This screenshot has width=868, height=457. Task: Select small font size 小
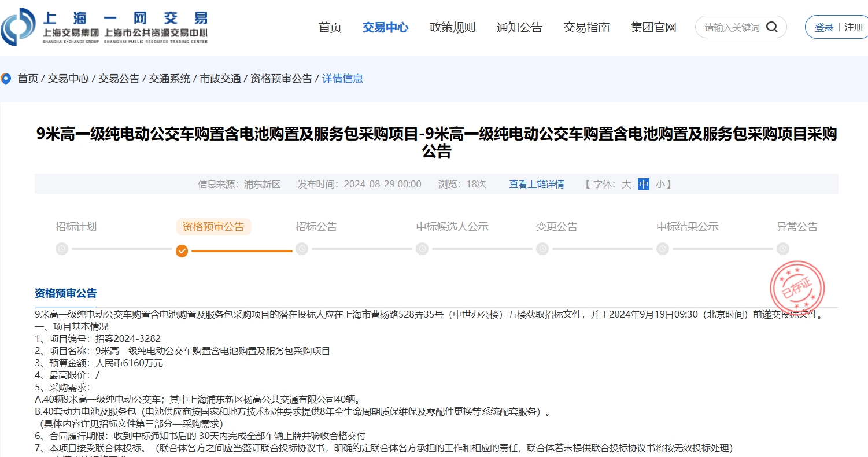[x=660, y=185]
